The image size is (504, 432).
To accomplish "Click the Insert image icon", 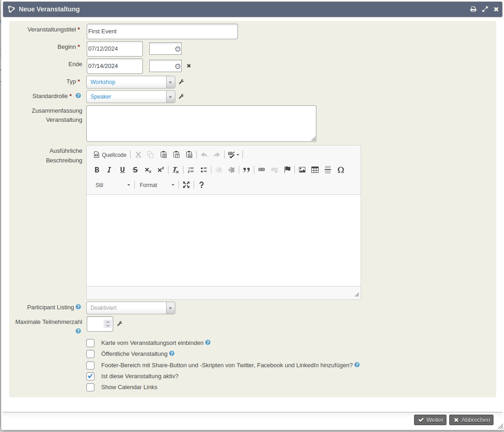I will point(302,170).
